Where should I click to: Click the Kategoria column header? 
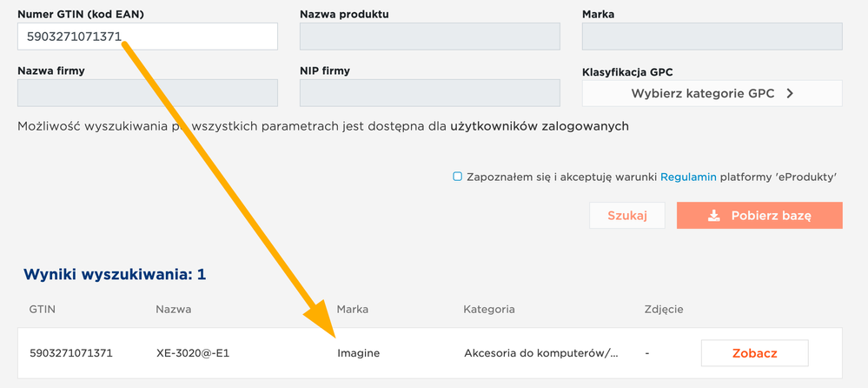coord(489,310)
